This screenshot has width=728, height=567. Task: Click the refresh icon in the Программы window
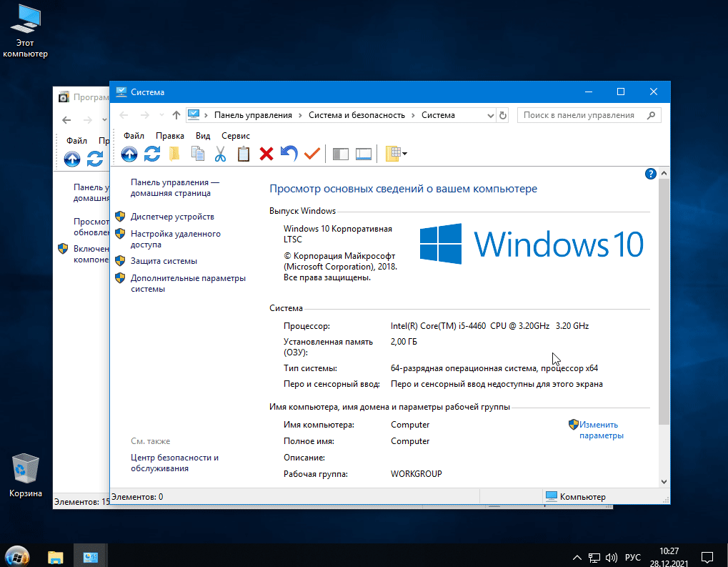[95, 159]
